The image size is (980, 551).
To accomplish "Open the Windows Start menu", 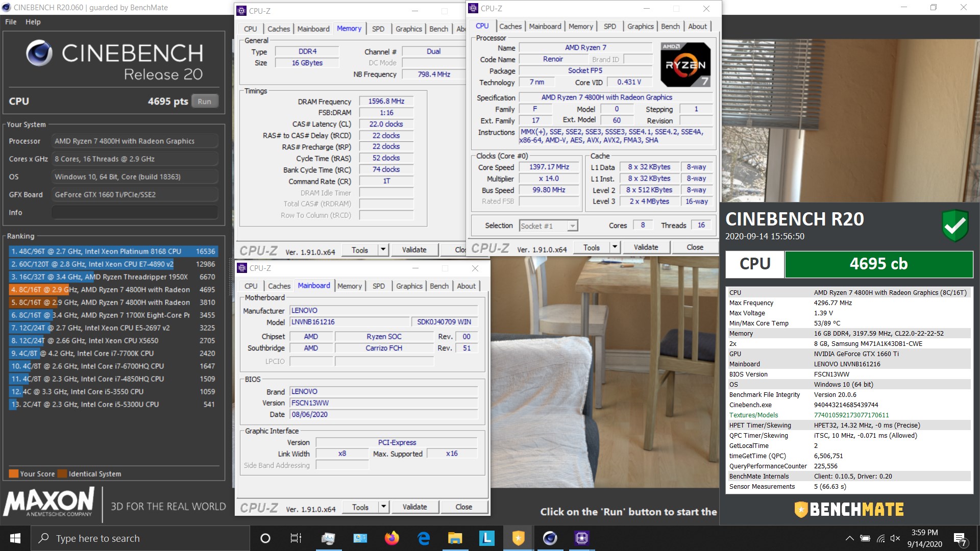I will (x=15, y=538).
